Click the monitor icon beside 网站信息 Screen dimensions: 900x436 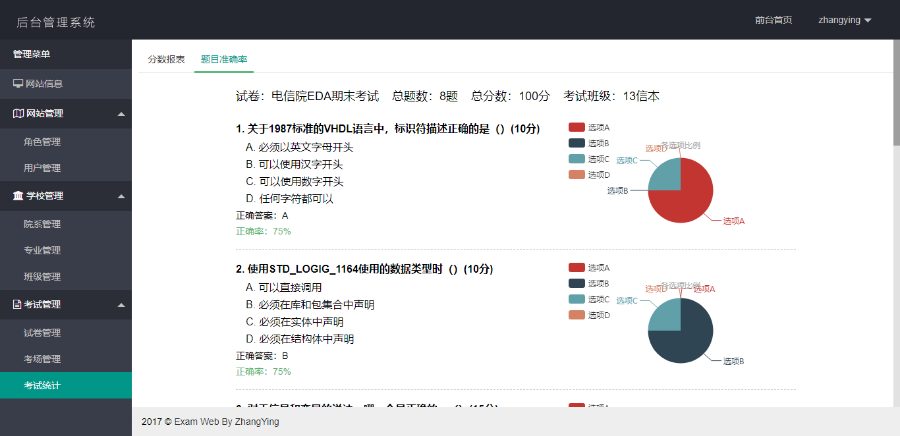(18, 84)
